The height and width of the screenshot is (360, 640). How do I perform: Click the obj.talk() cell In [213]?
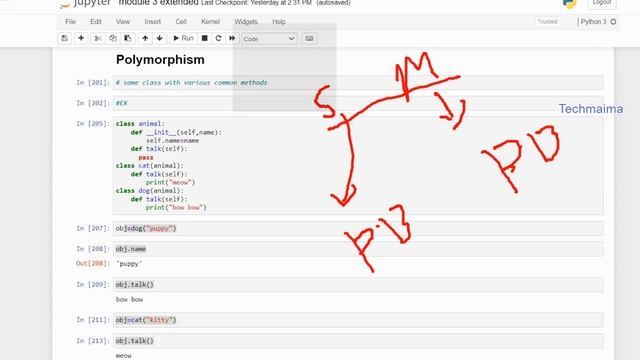(358, 341)
